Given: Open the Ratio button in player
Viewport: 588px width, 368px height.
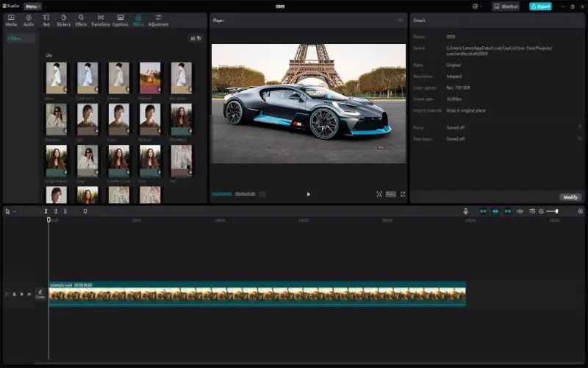Looking at the screenshot, I should 391,194.
